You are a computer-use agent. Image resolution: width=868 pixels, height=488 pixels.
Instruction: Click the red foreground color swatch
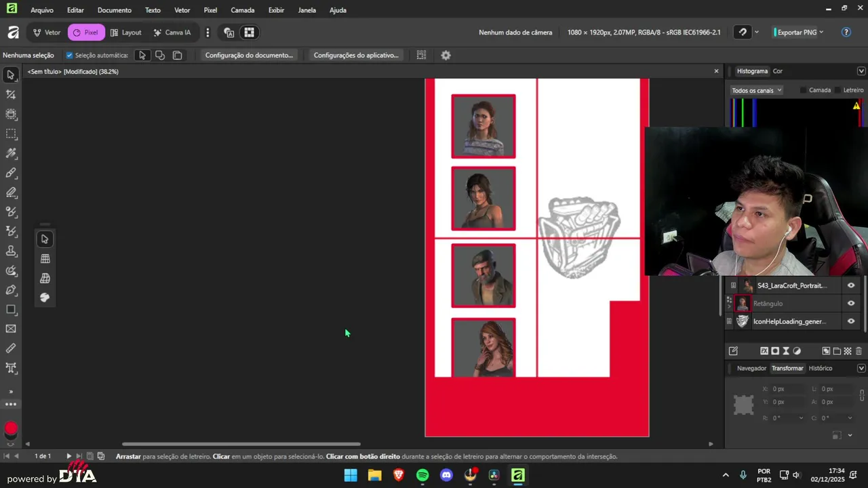pyautogui.click(x=11, y=428)
